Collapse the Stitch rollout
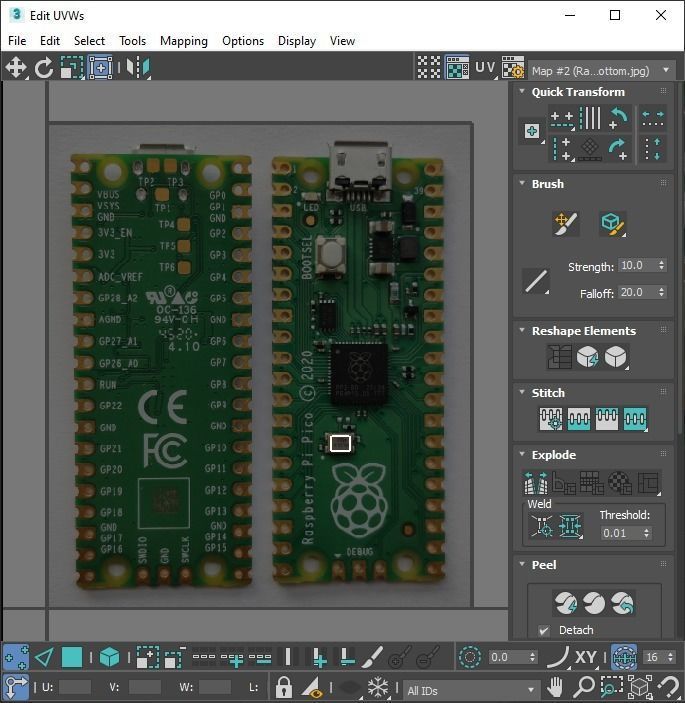Viewport: 685px width, 703px height. pos(522,392)
